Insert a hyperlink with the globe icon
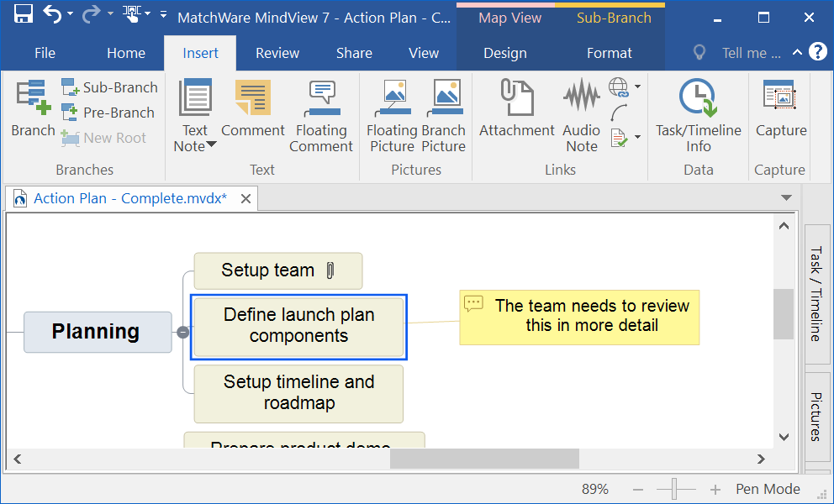This screenshot has width=834, height=504. pos(619,87)
